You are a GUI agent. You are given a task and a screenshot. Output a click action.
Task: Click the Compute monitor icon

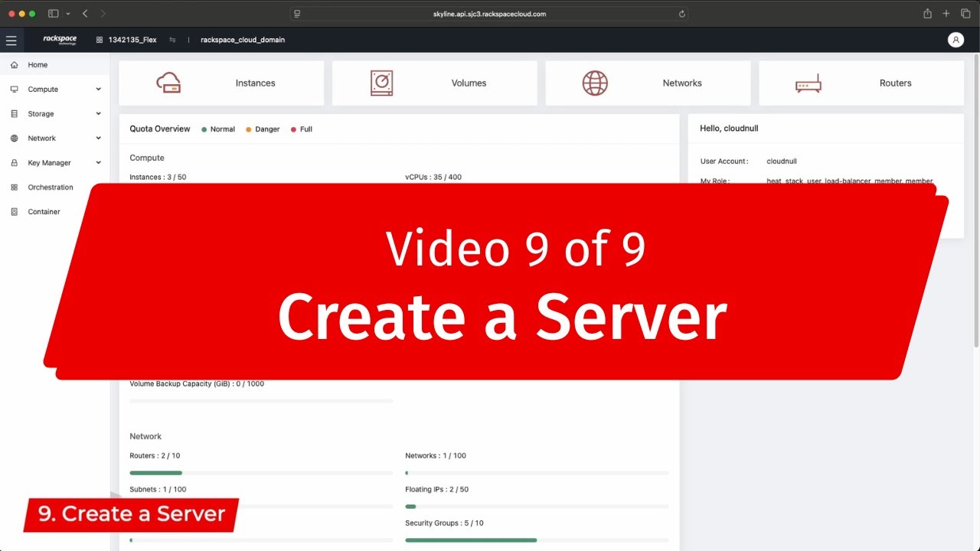14,90
